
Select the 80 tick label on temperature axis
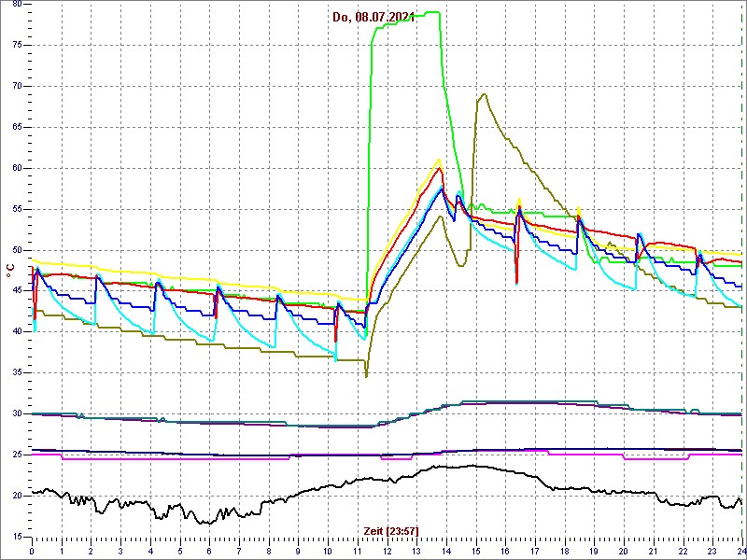[x=17, y=4]
